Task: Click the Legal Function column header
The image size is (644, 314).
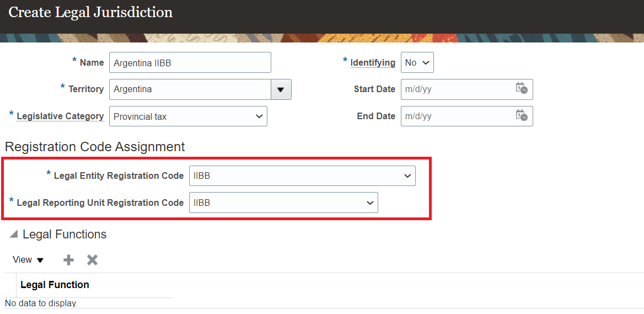Action: point(55,285)
